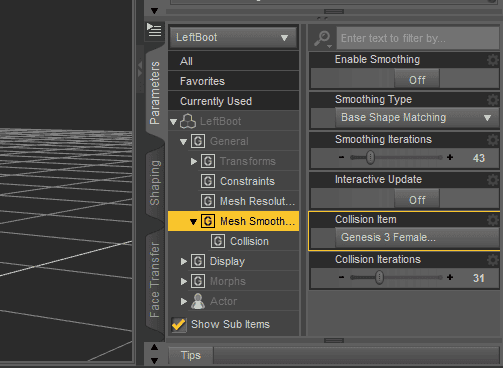Click the Tips button
Screen dimensions: 503x368
(191, 355)
